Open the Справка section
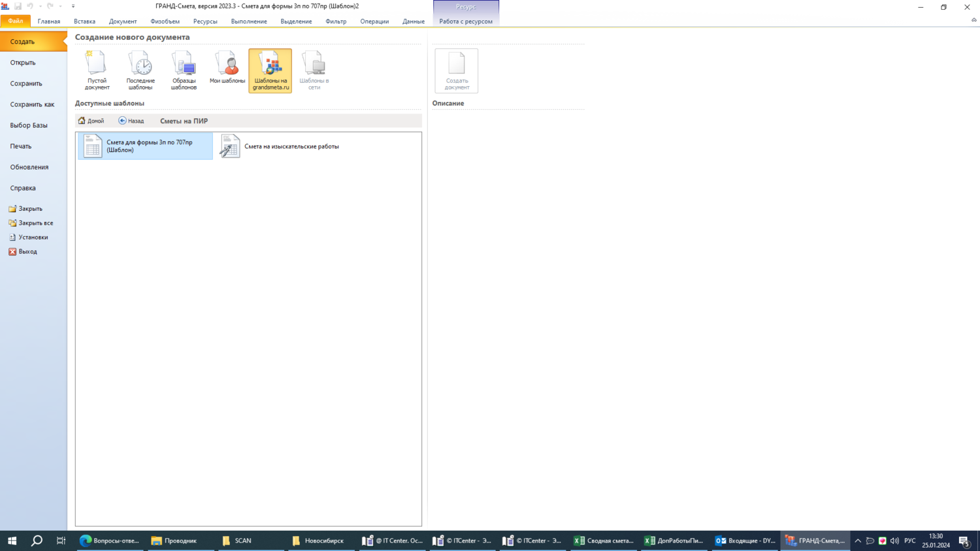 pos(33,188)
